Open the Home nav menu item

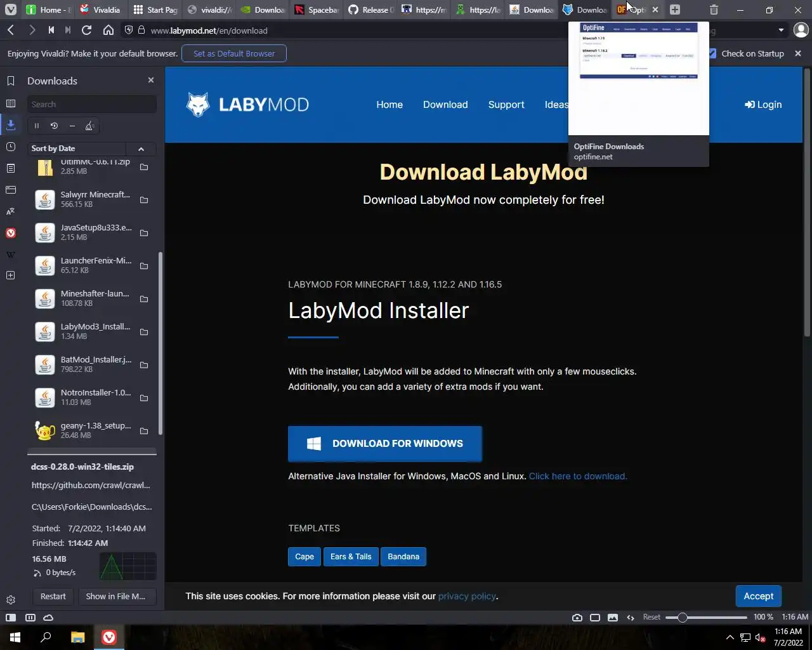point(390,105)
